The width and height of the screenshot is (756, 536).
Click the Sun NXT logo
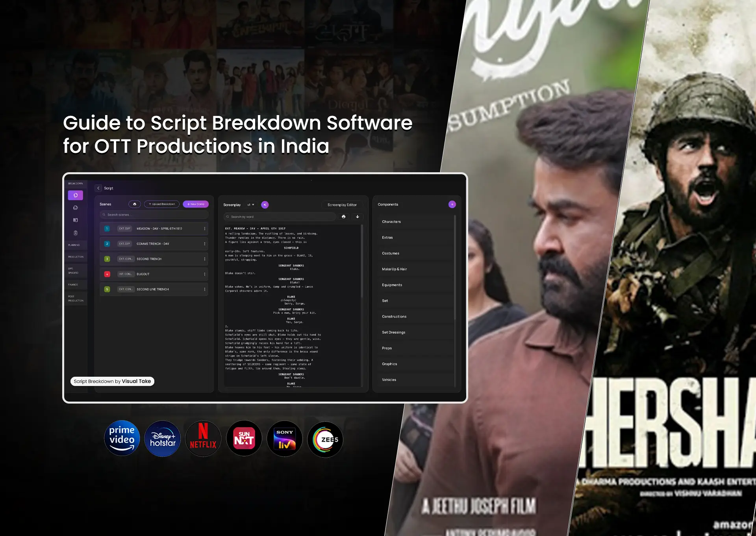click(x=244, y=439)
